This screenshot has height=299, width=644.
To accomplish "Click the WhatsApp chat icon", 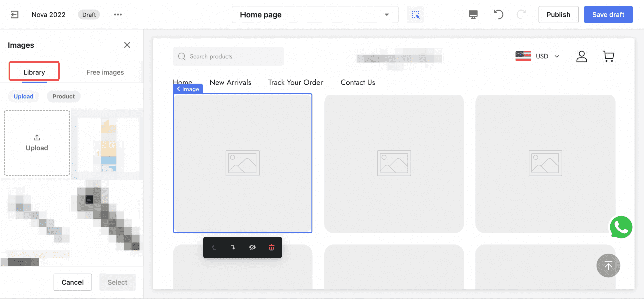I will [x=621, y=227].
